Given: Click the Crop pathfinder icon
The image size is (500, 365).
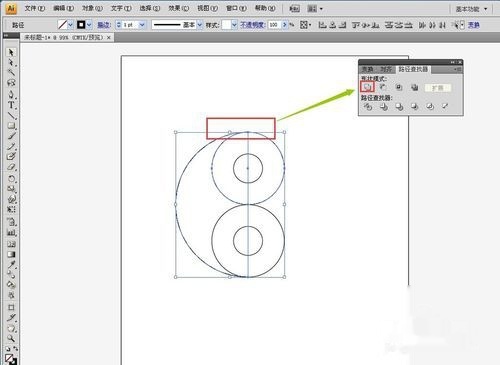Looking at the screenshot, I should [414, 107].
